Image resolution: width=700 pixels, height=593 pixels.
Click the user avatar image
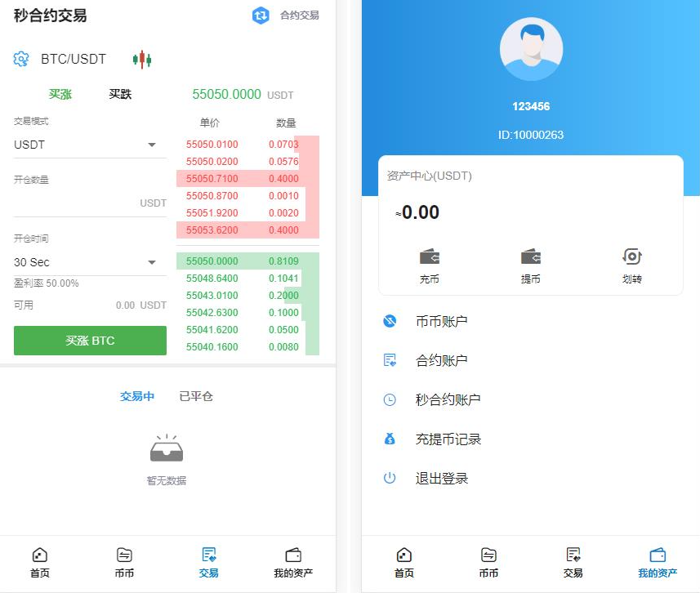pos(531,49)
